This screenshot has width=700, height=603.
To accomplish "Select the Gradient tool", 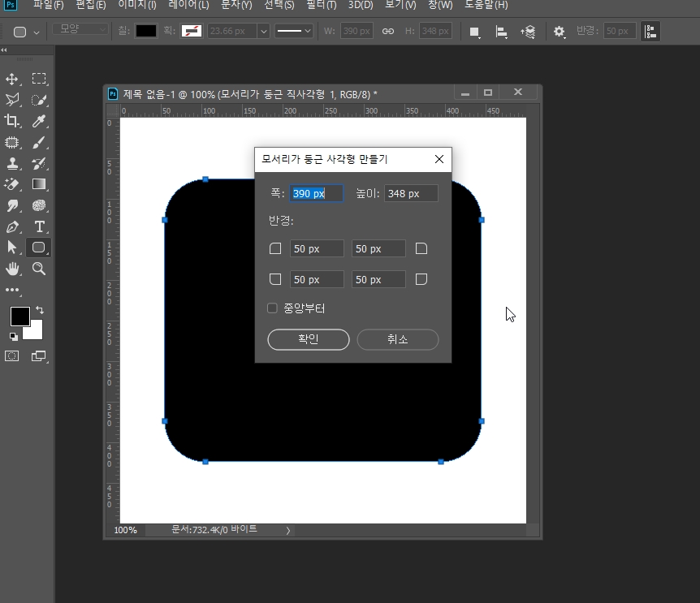I will point(39,184).
